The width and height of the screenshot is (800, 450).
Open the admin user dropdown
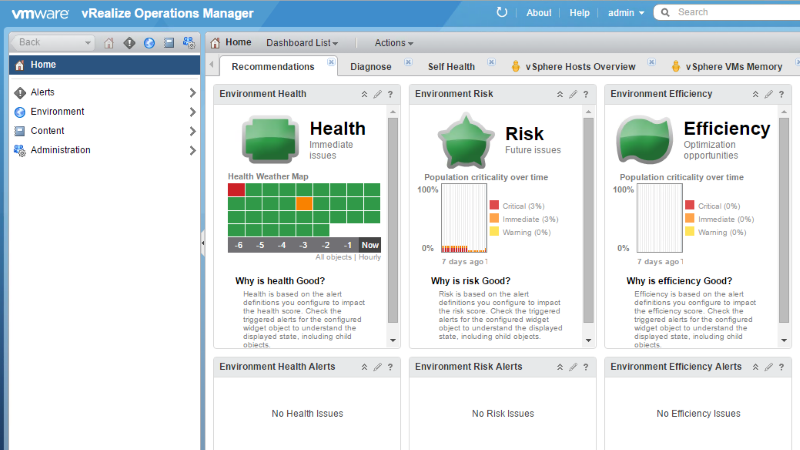tap(626, 13)
